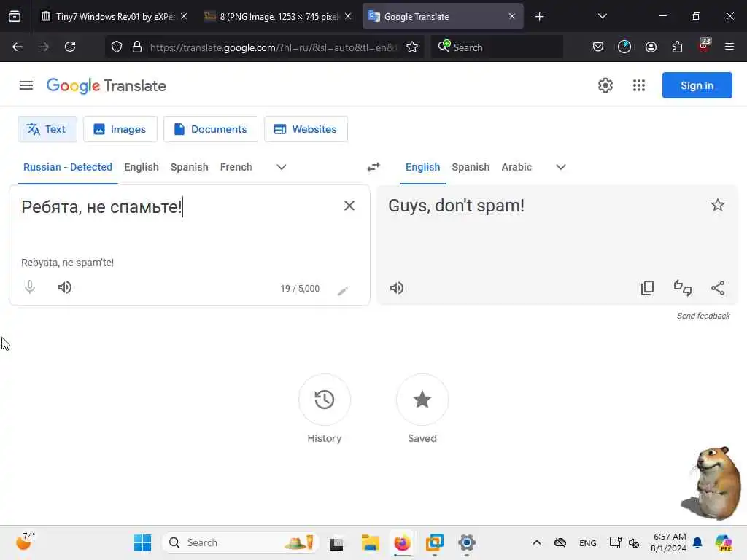
Task: Start voice input with the microphone
Action: point(29,287)
